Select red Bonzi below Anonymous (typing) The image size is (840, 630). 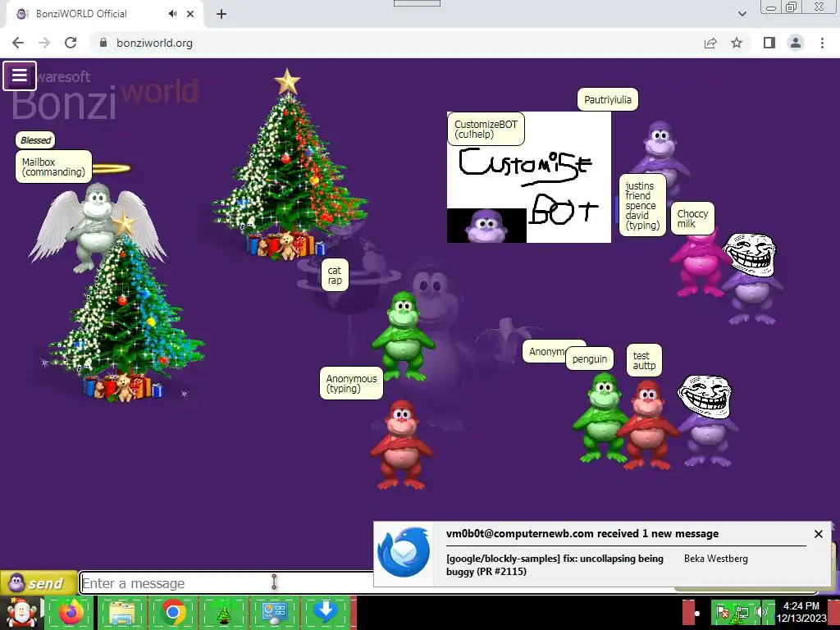click(402, 444)
